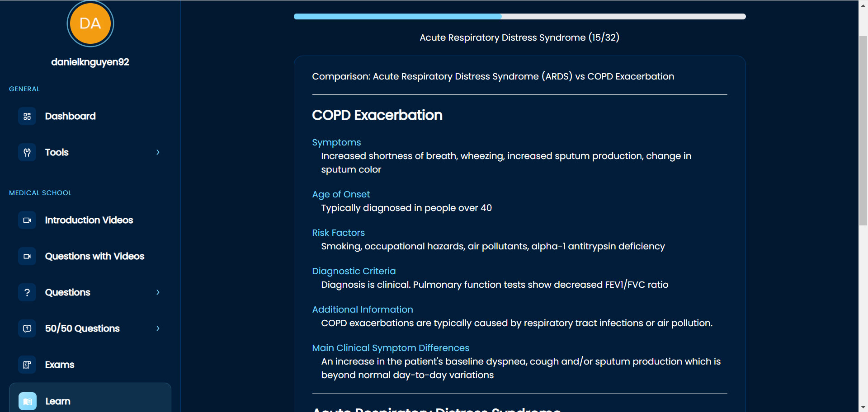The image size is (868, 412).
Task: Click the Learn book icon
Action: tap(28, 401)
